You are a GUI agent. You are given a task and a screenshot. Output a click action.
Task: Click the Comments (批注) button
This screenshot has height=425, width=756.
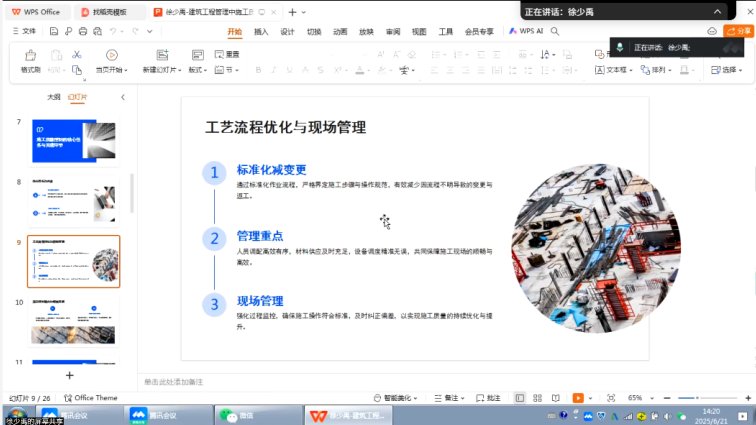488,398
